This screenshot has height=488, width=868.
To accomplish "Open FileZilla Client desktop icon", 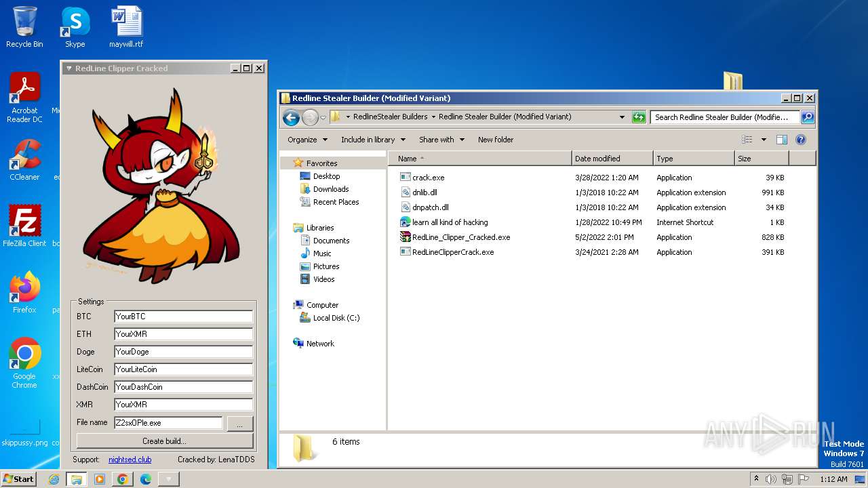I will [24, 226].
